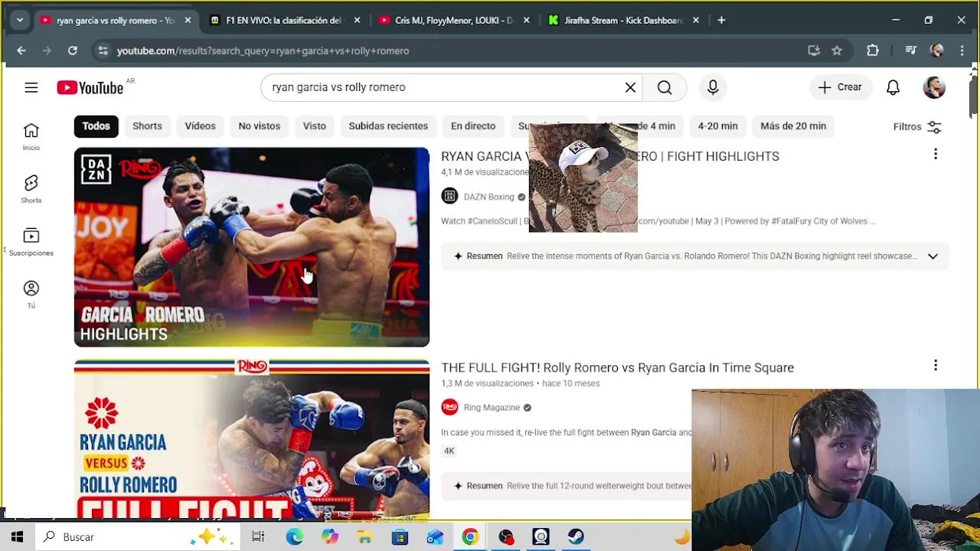Select the Subidas recientes filter chip
The width and height of the screenshot is (980, 551).
pos(388,126)
